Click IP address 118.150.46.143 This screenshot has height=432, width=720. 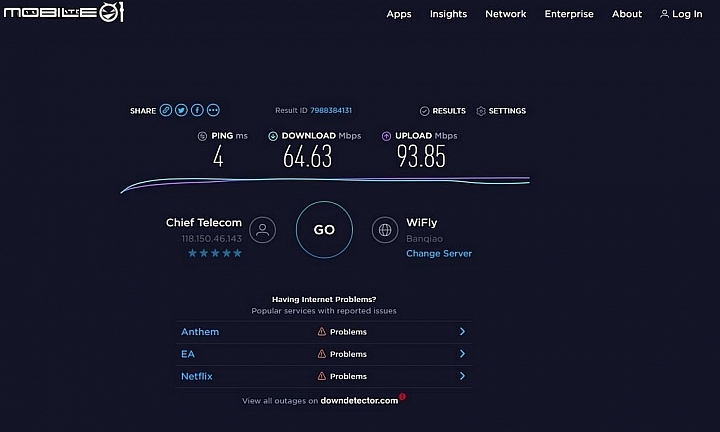click(x=211, y=239)
